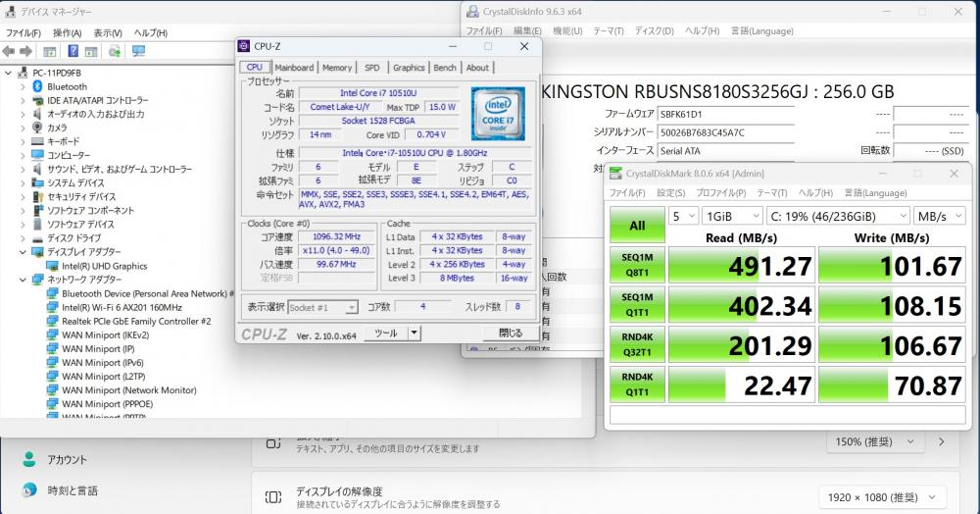Click the scan for hardware changes monitor icon
980x514 pixels.
point(139,51)
